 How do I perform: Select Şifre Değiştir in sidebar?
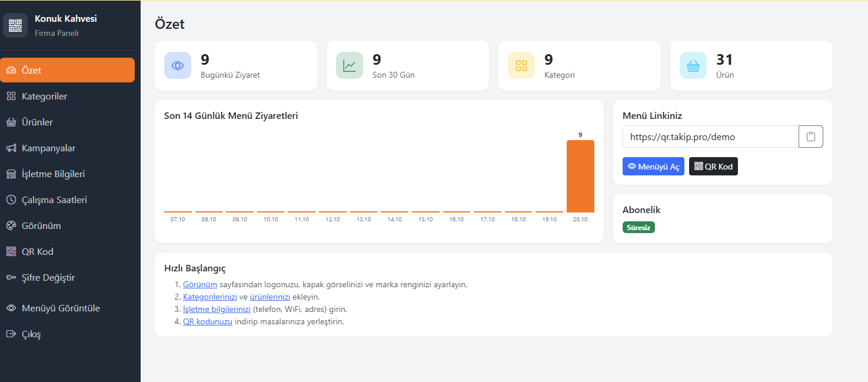click(67, 277)
